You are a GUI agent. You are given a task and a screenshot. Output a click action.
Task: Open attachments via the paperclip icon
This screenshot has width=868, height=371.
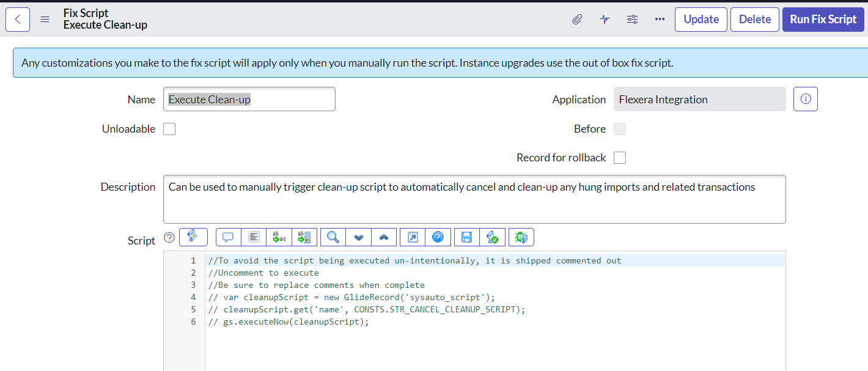pyautogui.click(x=577, y=19)
